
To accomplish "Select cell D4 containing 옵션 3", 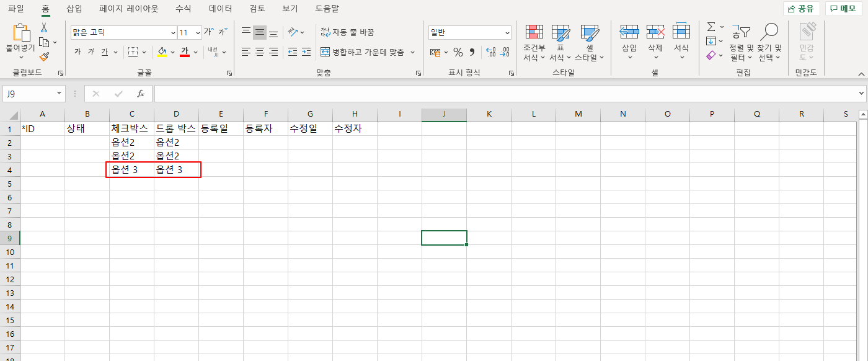I will click(176, 170).
